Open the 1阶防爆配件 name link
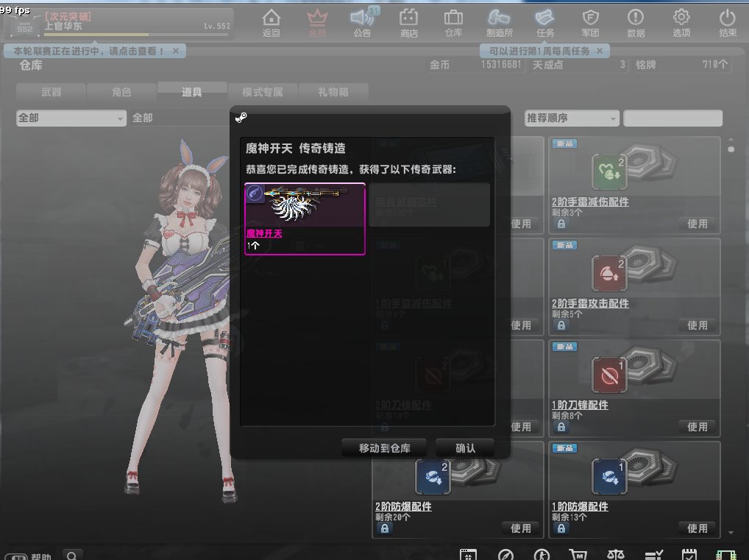Screen dimensions: 749x560 click(x=580, y=506)
